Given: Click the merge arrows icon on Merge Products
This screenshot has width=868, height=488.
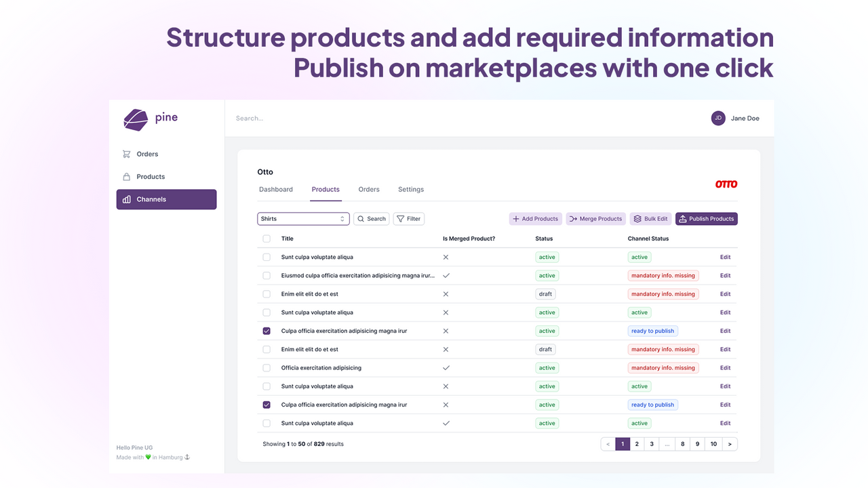Looking at the screenshot, I should (x=570, y=218).
